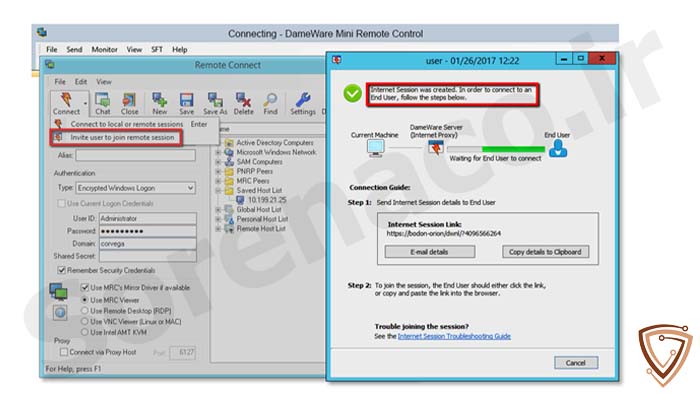Click the Password input field

pyautogui.click(x=147, y=231)
